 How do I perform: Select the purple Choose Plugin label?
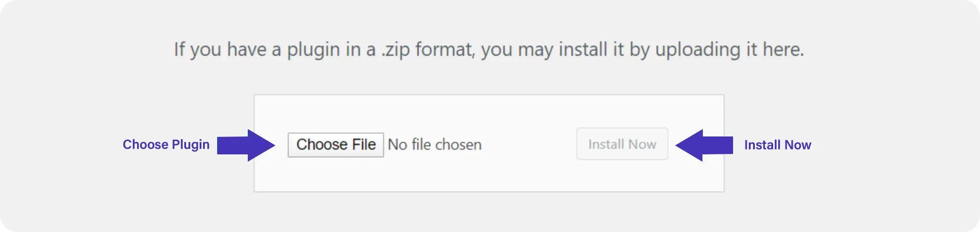tap(166, 145)
